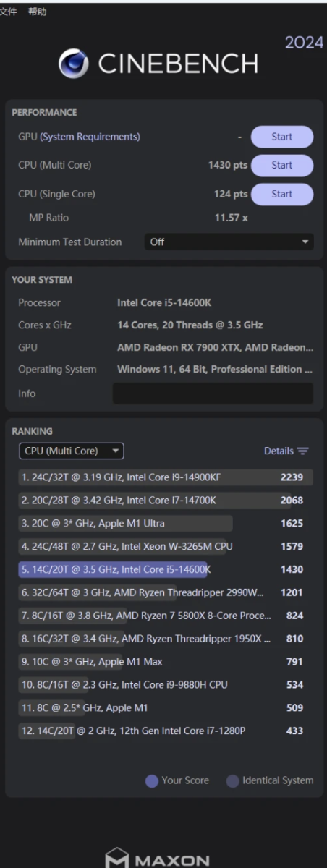Open the 文件 menu

click(x=9, y=12)
